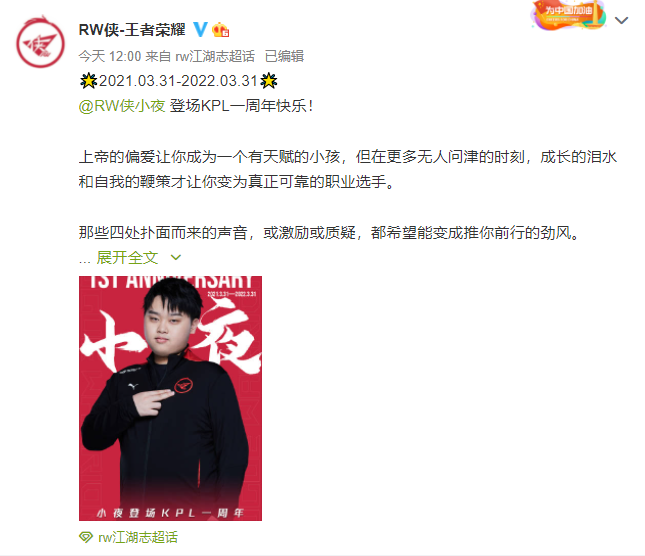Click the date line 2021.03.31-2022.03.31
The height and width of the screenshot is (556, 645).
pos(178,81)
